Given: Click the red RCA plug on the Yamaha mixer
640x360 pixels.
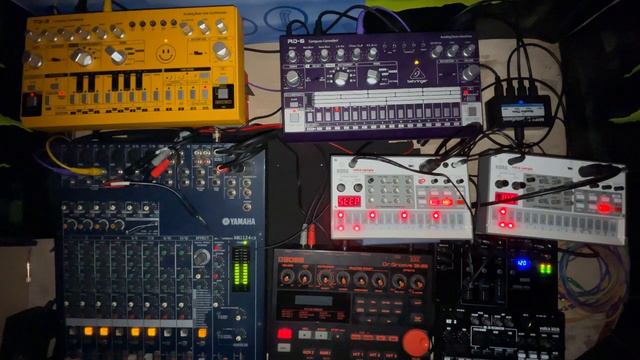Looking at the screenshot, I should [160, 169].
